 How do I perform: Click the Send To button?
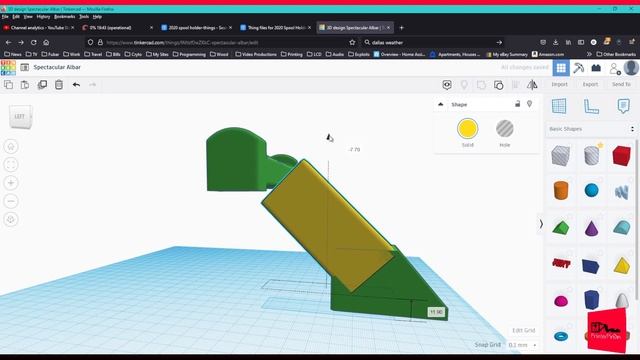coord(621,84)
